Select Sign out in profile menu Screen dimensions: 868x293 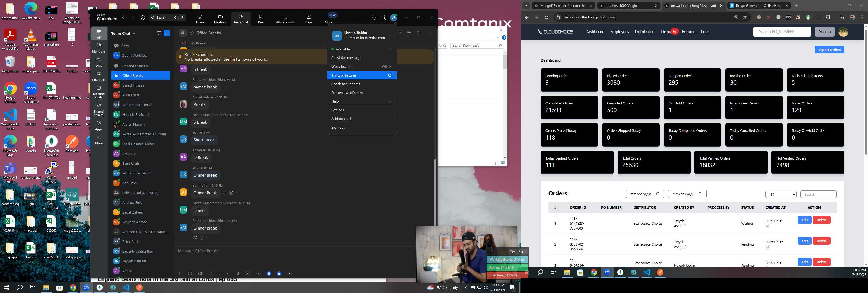(x=362, y=128)
